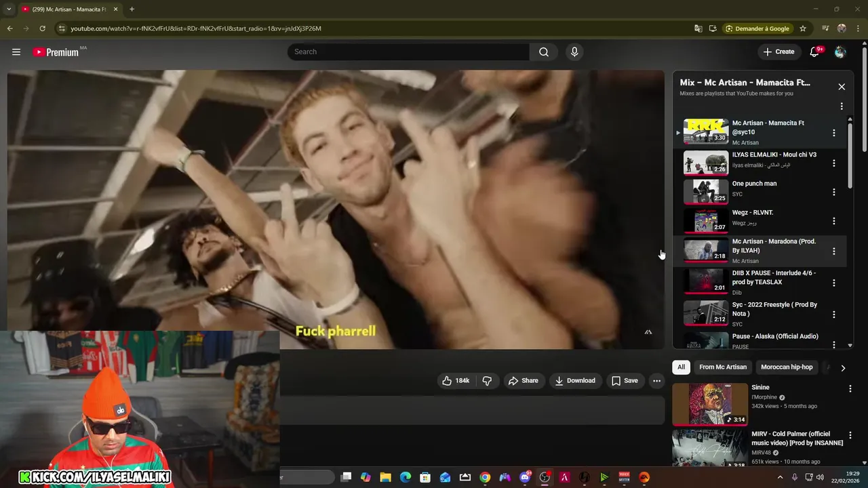868x488 pixels.
Task: Save video to a playlist
Action: 624,381
